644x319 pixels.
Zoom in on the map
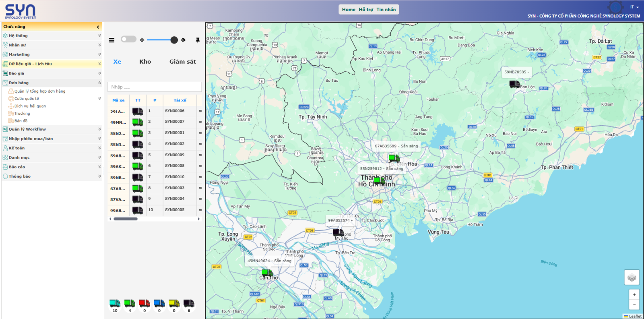pyautogui.click(x=634, y=294)
